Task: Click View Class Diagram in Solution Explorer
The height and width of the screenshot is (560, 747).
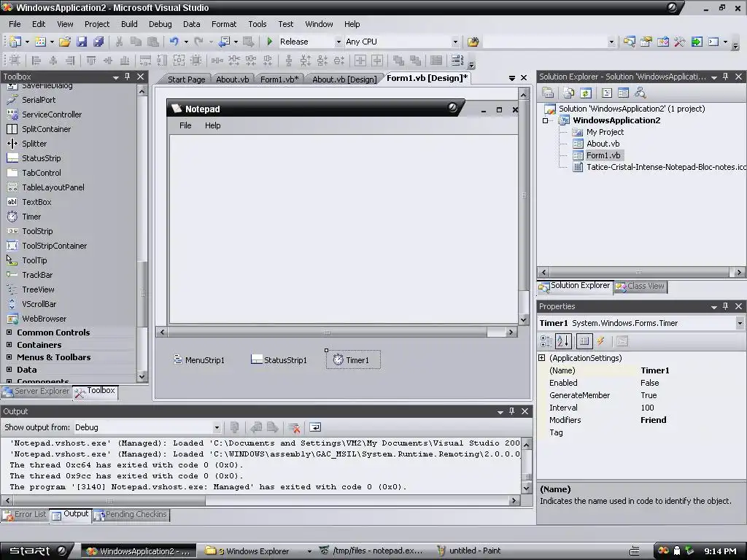Action: point(640,93)
